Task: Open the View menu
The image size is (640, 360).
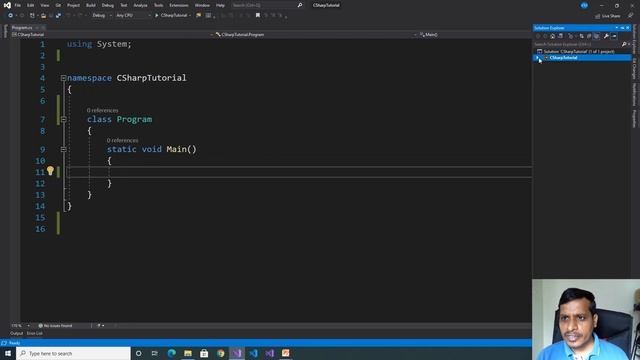Action: point(44,5)
